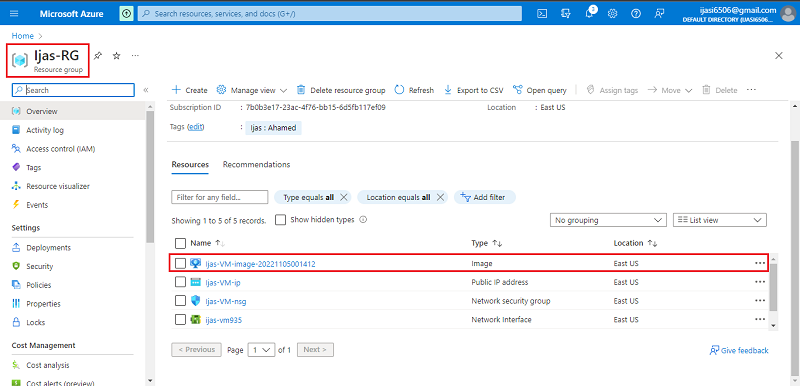Screen dimensions: 800x386
Task: Click the Filter for any field box
Action: tap(219, 197)
